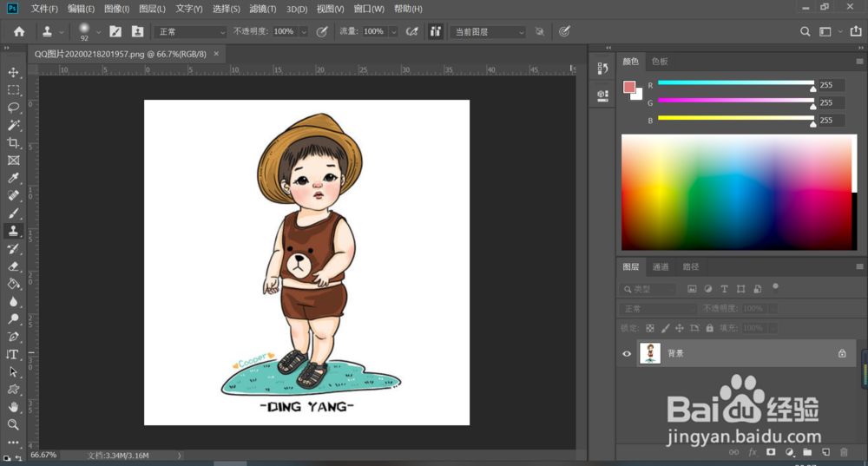
Task: Hide the 背景 layer using eye icon
Action: click(x=627, y=353)
